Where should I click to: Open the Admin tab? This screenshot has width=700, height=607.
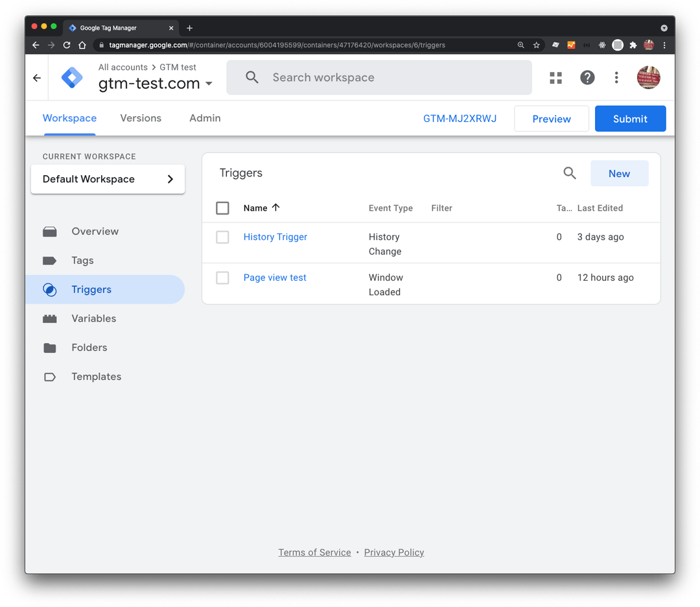(x=205, y=118)
